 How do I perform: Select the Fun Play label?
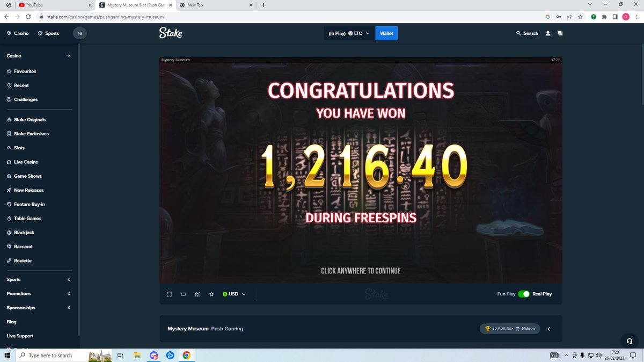pyautogui.click(x=506, y=294)
